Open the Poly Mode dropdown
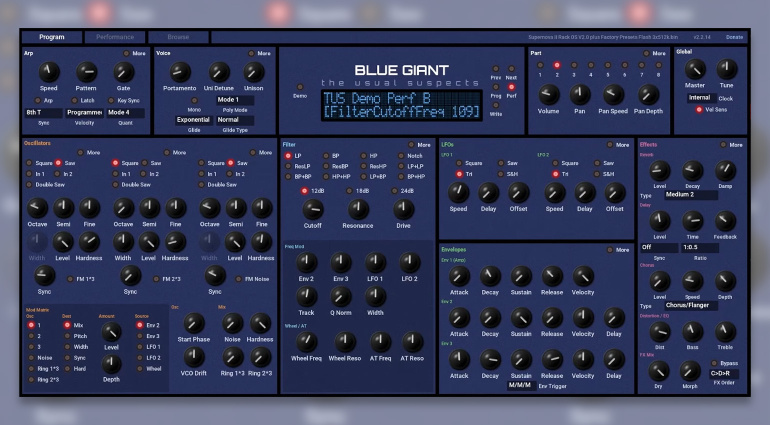This screenshot has width=770, height=425. coord(235,100)
